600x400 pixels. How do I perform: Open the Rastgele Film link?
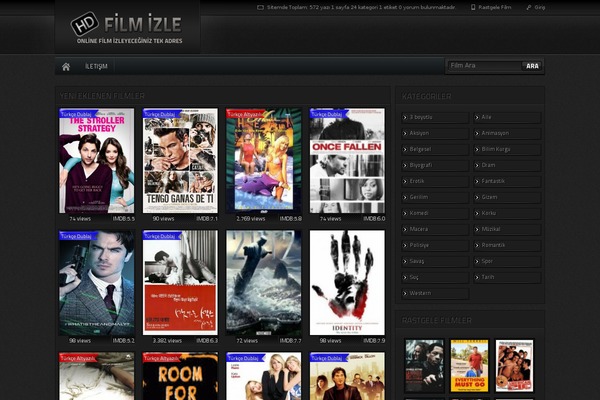pyautogui.click(x=494, y=7)
